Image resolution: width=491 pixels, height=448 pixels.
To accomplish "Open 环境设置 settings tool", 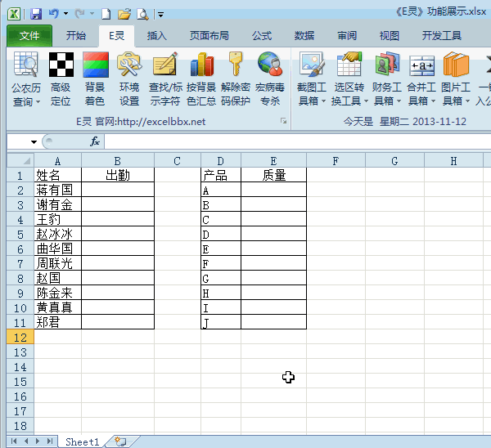I will click(x=129, y=65).
